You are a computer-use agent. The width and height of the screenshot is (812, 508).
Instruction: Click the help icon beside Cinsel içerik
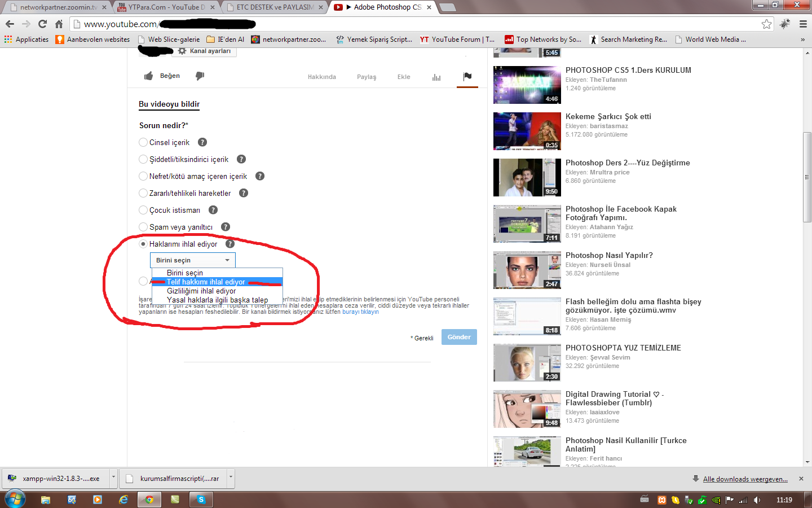(x=202, y=142)
